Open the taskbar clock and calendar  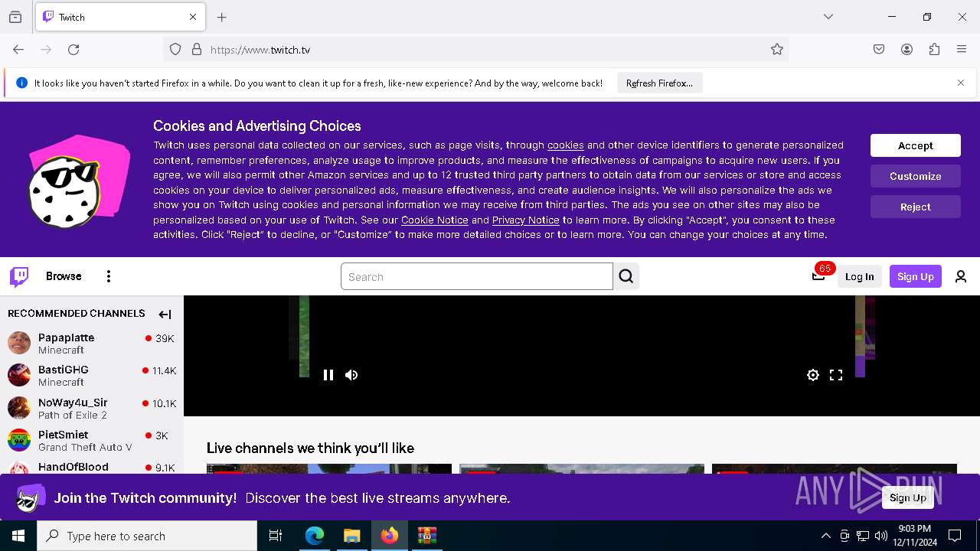(914, 536)
